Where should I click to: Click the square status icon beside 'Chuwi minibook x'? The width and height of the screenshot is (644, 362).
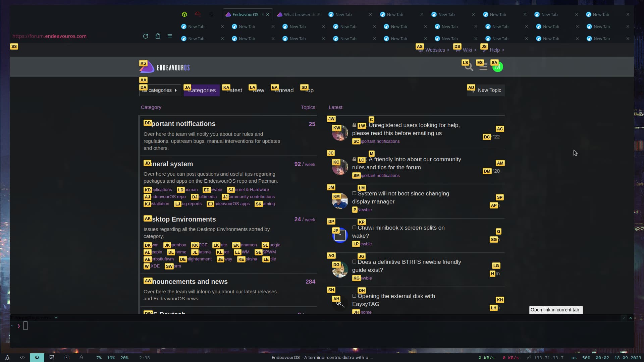[354, 228]
